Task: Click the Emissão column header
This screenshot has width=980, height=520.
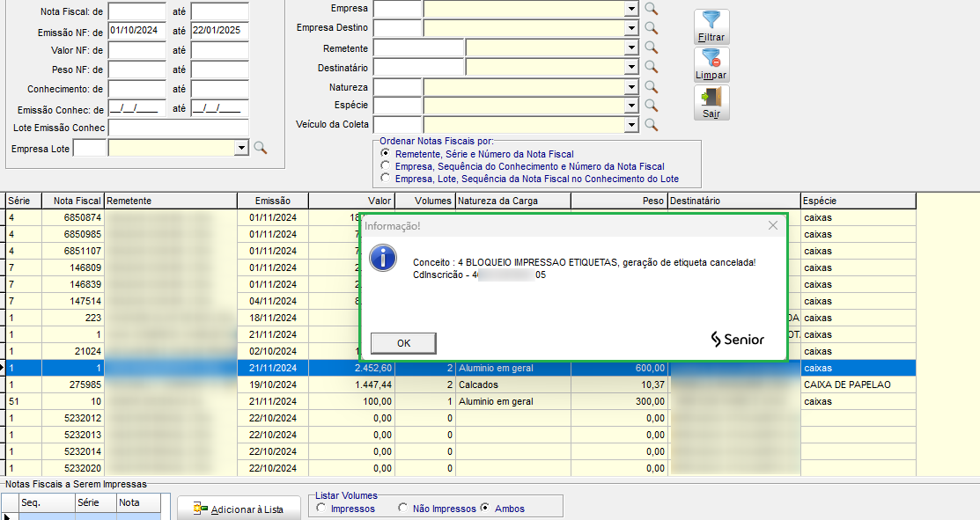Action: pos(272,201)
